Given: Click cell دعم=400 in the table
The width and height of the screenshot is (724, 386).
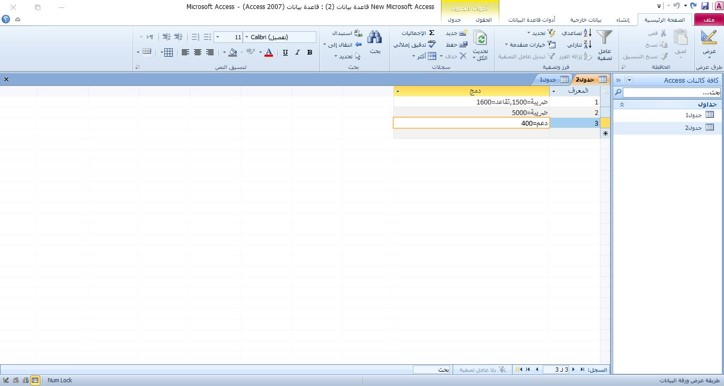Looking at the screenshot, I should pyautogui.click(x=471, y=123).
